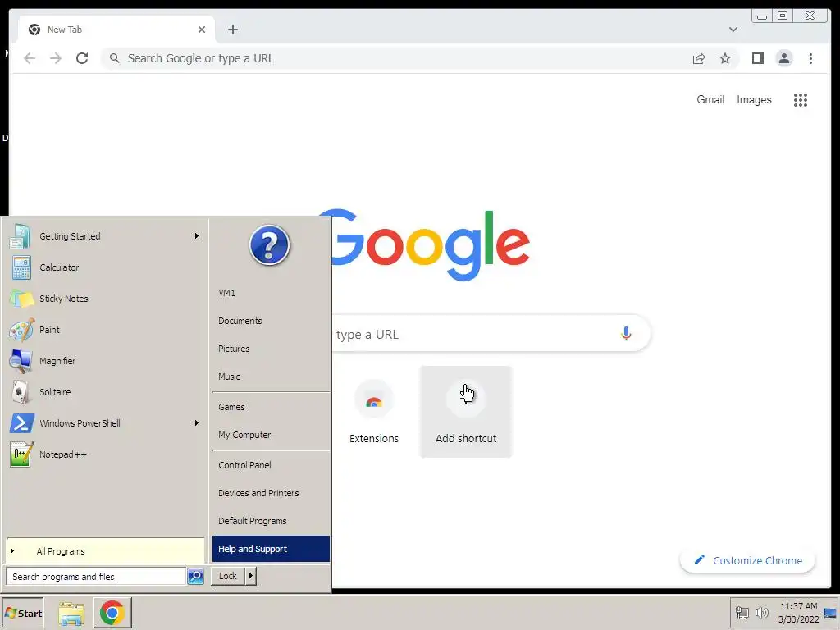Click Show desktop icon in tray
Viewport: 840px width, 630px height.
[830, 614]
